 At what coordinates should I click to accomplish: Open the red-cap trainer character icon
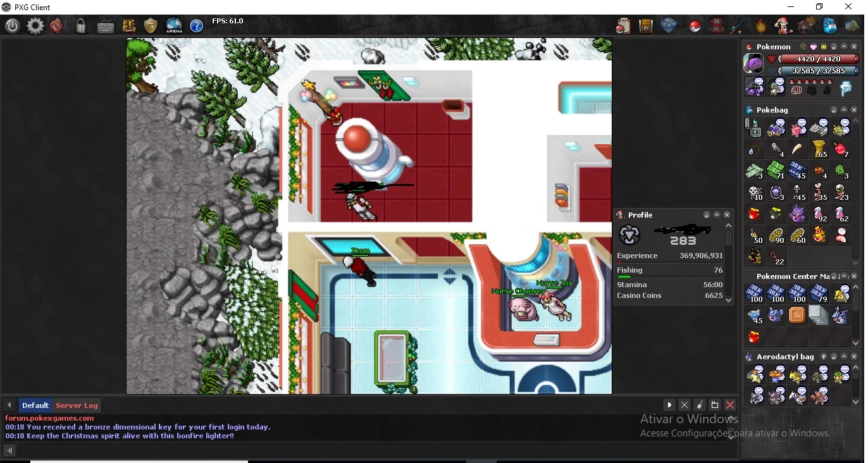tap(784, 26)
